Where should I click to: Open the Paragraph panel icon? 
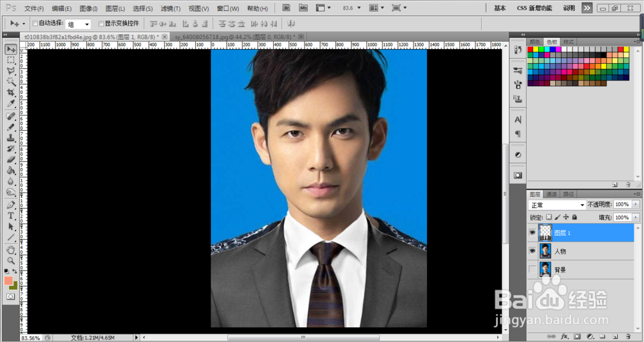coord(518,134)
